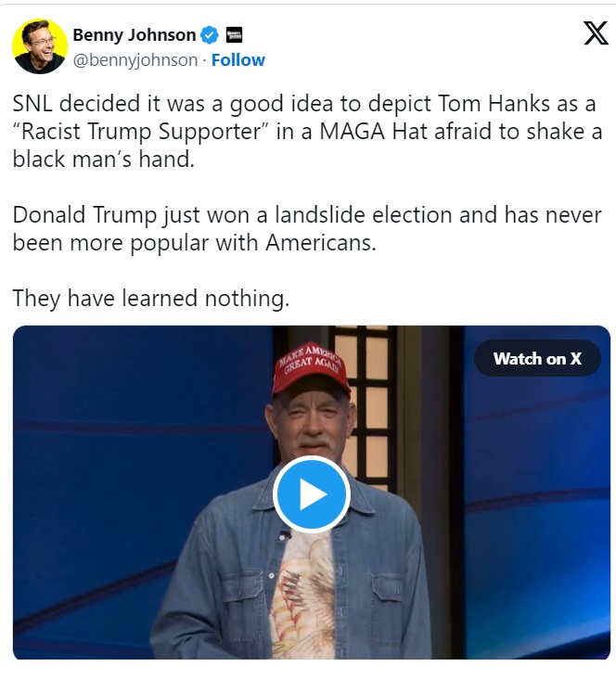Click the black affiliate badge beside the name
Viewport: 616px width, 679px height.
pos(234,35)
